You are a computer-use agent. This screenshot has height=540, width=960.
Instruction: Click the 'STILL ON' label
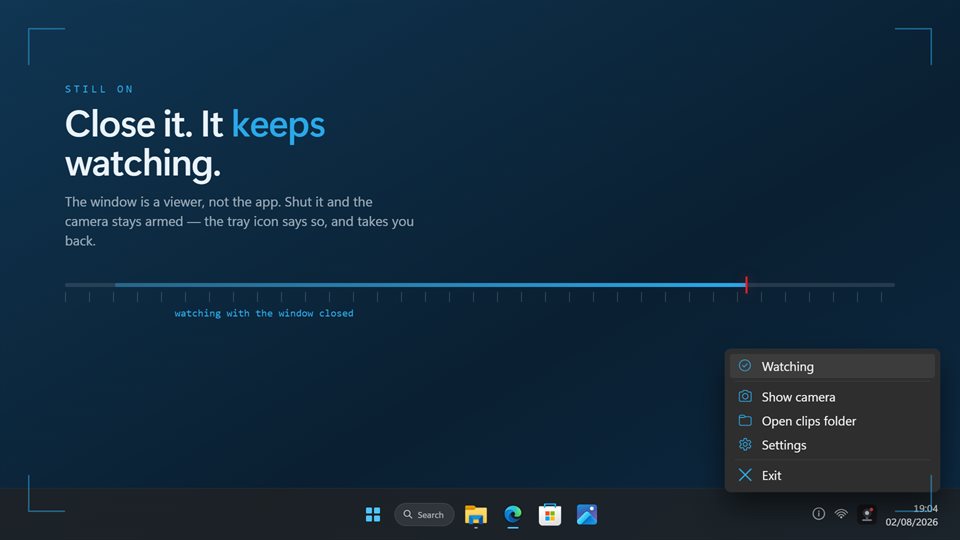pyautogui.click(x=99, y=89)
